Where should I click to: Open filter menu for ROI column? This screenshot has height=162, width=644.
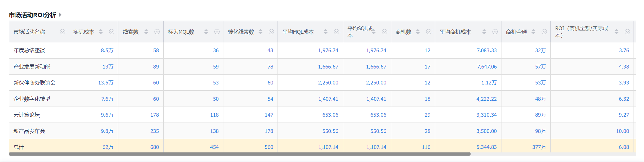pyautogui.click(x=627, y=32)
